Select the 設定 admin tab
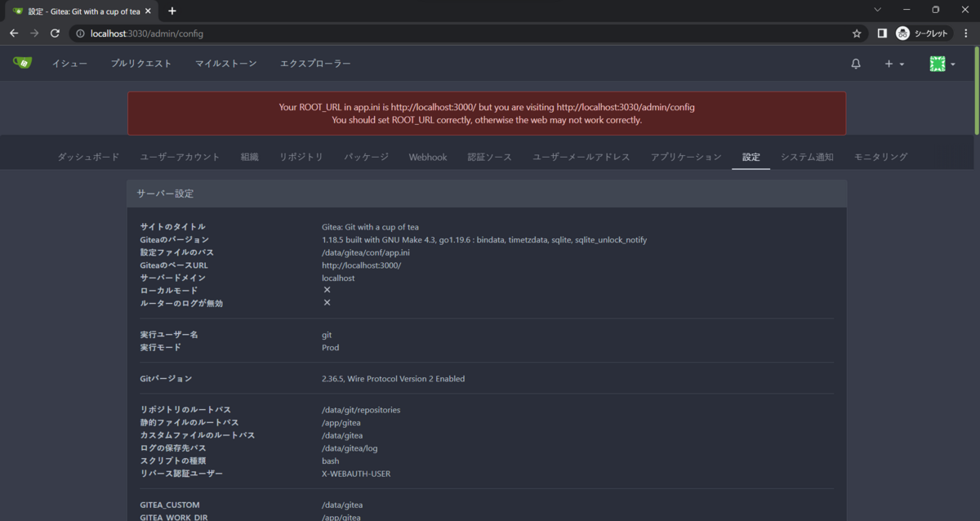 [751, 157]
